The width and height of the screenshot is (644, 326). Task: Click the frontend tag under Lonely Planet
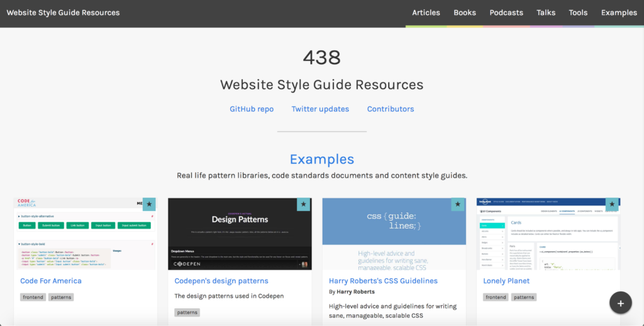point(496,297)
